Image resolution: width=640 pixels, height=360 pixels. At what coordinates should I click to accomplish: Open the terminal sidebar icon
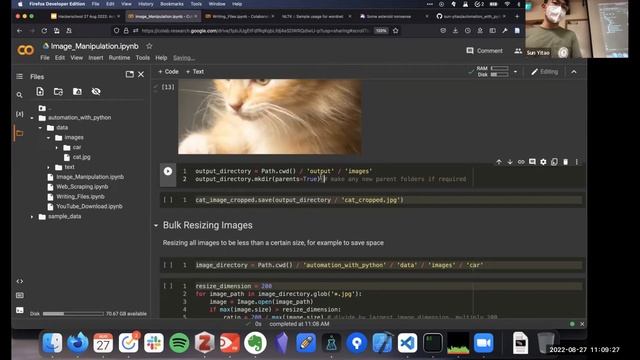(19, 310)
